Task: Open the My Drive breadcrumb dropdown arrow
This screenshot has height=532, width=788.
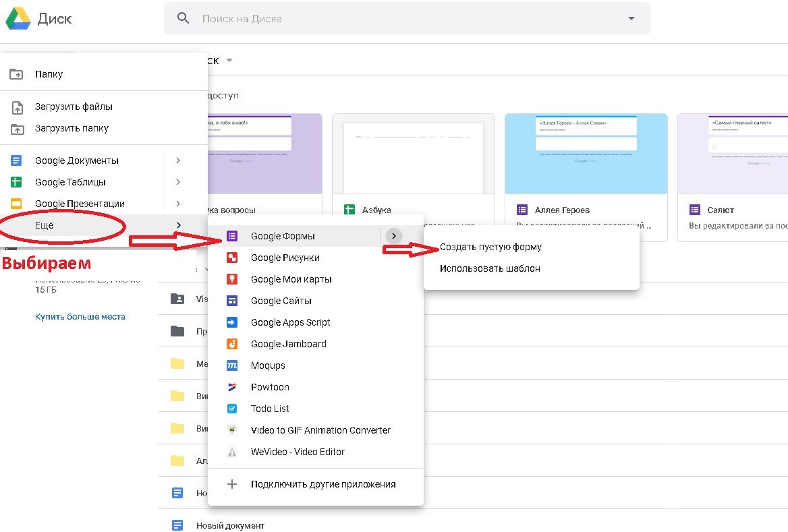Action: (229, 60)
